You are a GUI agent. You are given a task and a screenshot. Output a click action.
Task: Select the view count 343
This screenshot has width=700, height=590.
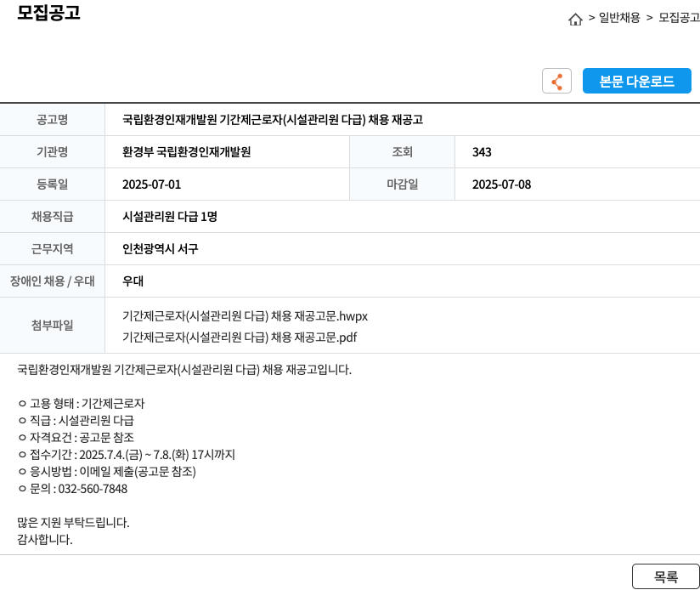(x=482, y=152)
